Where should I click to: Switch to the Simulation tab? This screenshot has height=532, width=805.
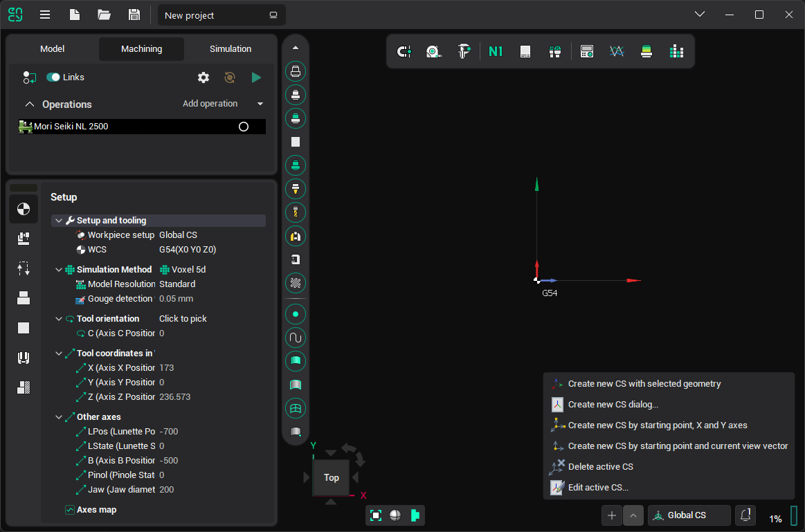tap(230, 49)
